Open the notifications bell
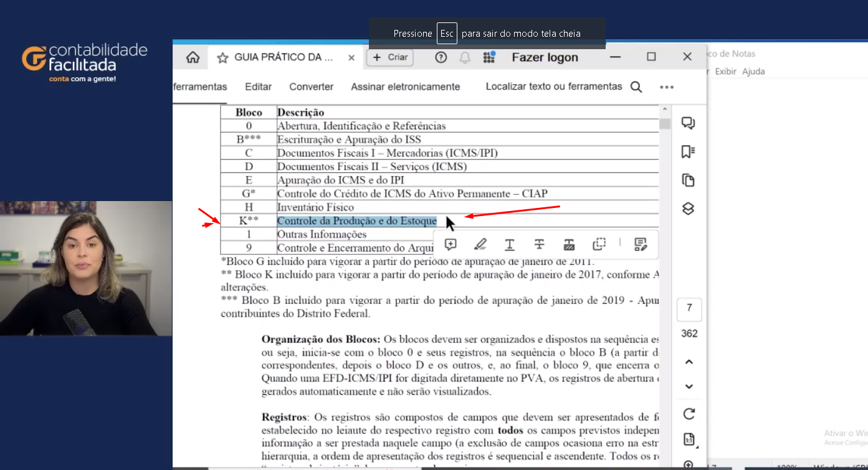The width and height of the screenshot is (868, 470). point(465,58)
